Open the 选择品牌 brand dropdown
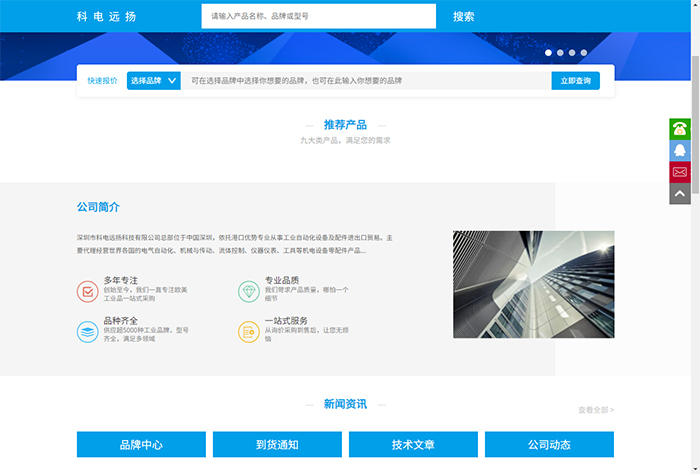Viewport: 700px width, 474px height. [153, 81]
